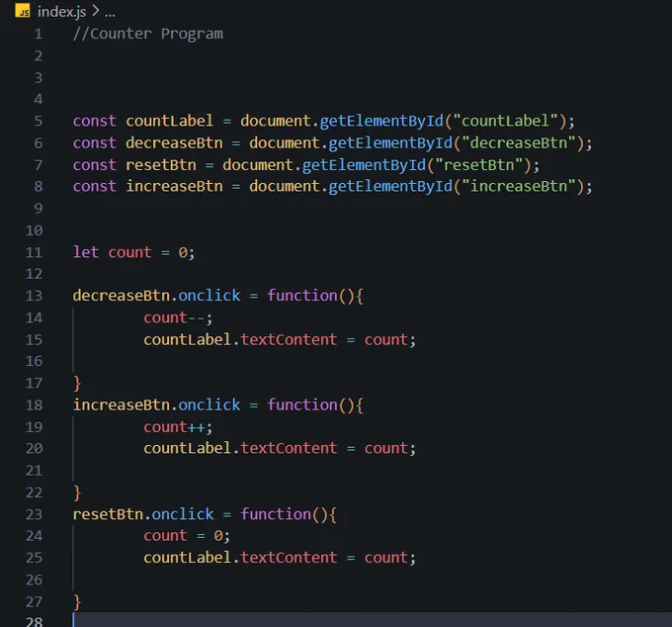
Task: Click the string "resetBtn" on line 7
Action: point(479,165)
